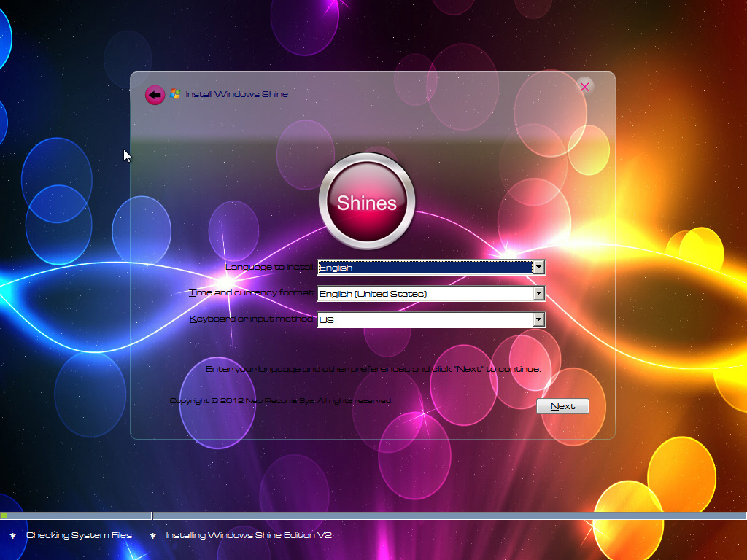Viewport: 747px width, 560px height.
Task: Click the Install Windows Shine title text
Action: click(x=237, y=94)
